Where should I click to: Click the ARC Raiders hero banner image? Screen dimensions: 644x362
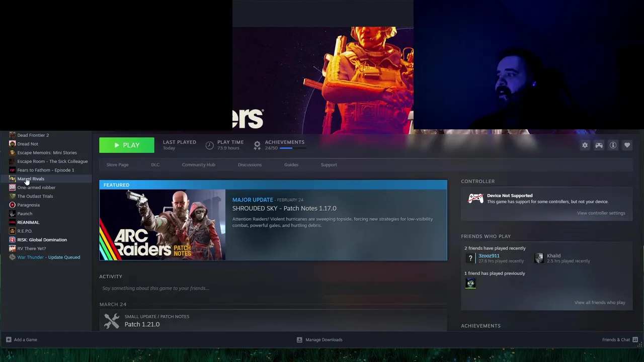pyautogui.click(x=323, y=80)
